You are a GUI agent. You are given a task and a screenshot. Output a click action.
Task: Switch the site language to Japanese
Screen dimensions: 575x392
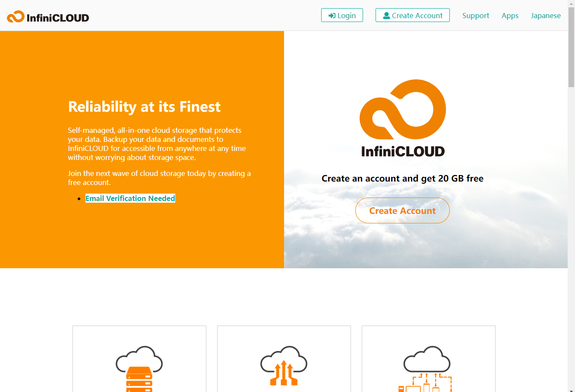546,16
